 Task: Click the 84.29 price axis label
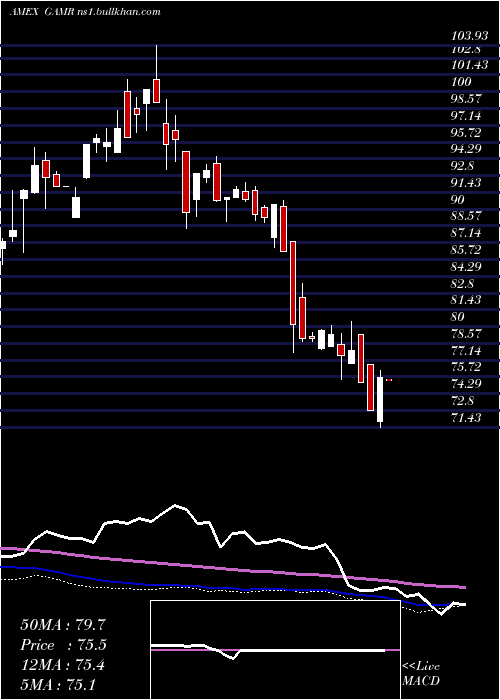tap(467, 267)
